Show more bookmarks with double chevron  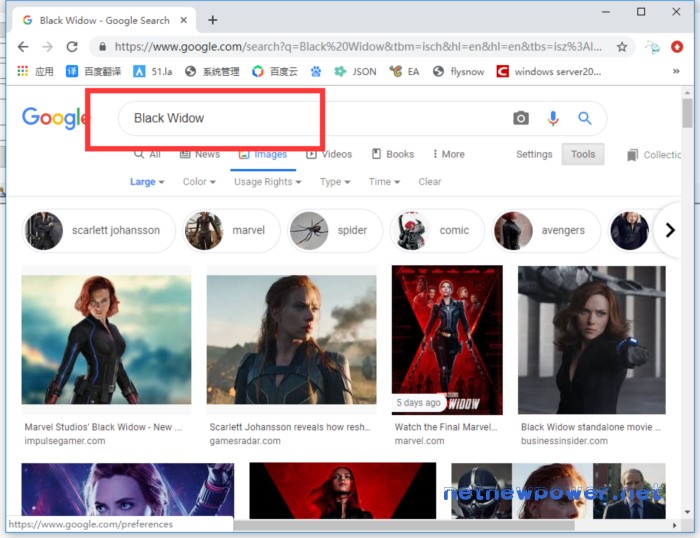[x=676, y=71]
